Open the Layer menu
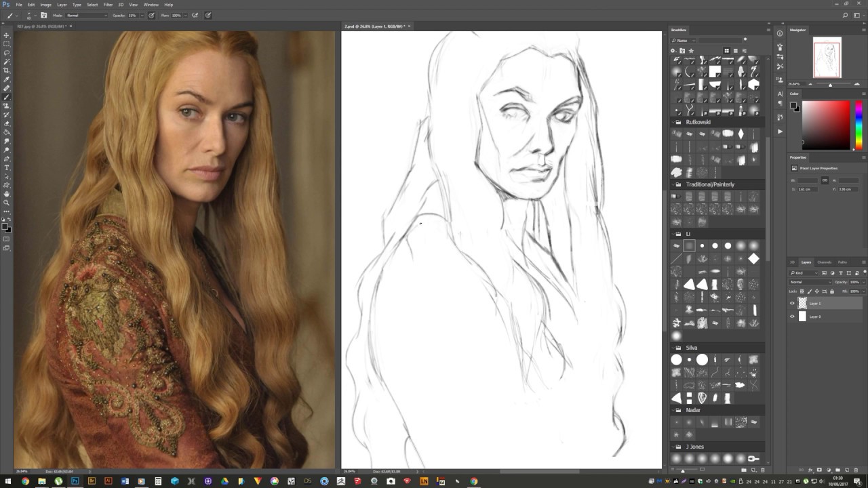This screenshot has width=868, height=488. point(62,5)
